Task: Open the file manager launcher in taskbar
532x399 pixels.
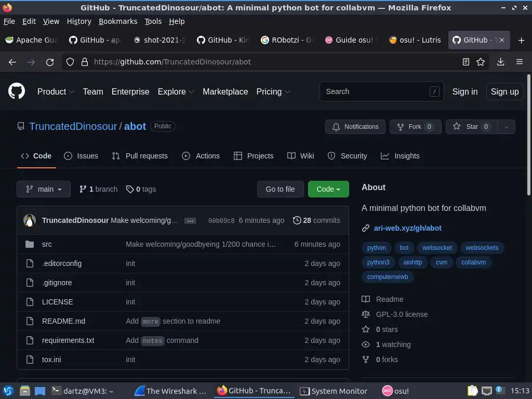Action: click(x=25, y=391)
